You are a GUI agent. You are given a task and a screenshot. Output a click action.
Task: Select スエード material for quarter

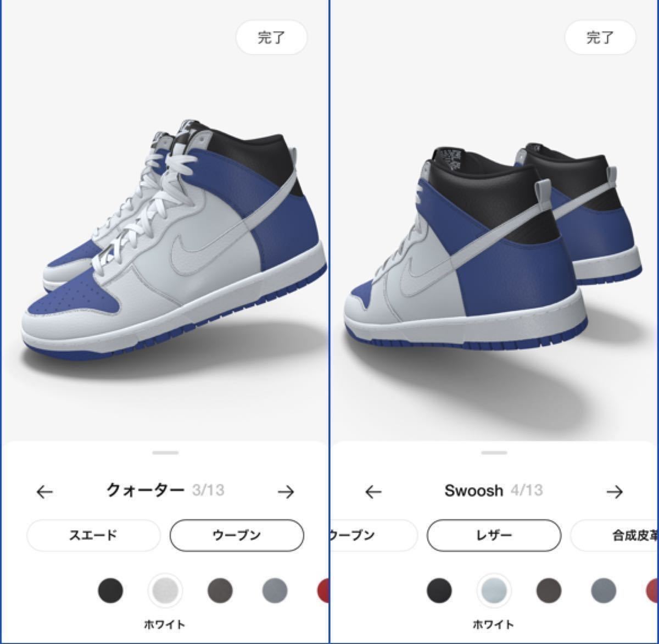tap(93, 535)
